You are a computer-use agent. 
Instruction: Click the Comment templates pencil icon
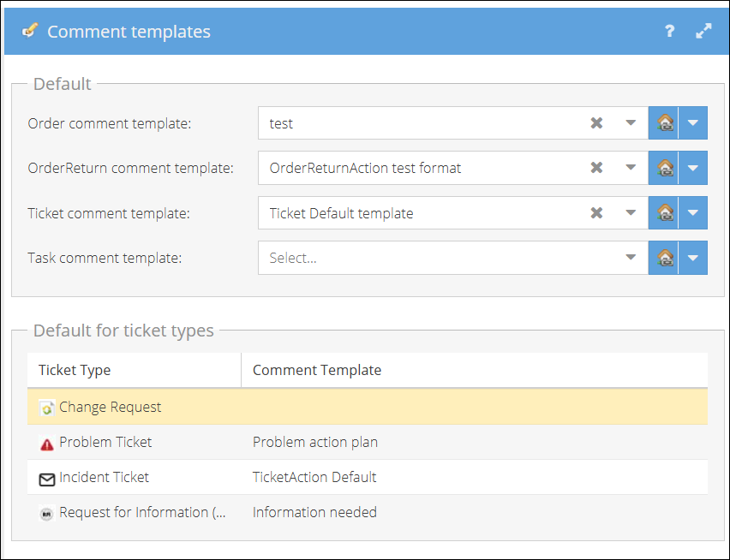(30, 31)
